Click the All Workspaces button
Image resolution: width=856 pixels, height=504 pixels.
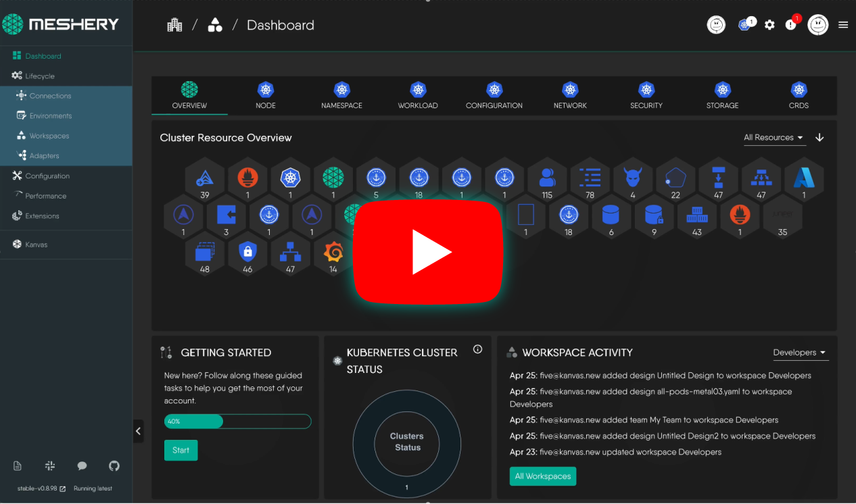point(542,476)
